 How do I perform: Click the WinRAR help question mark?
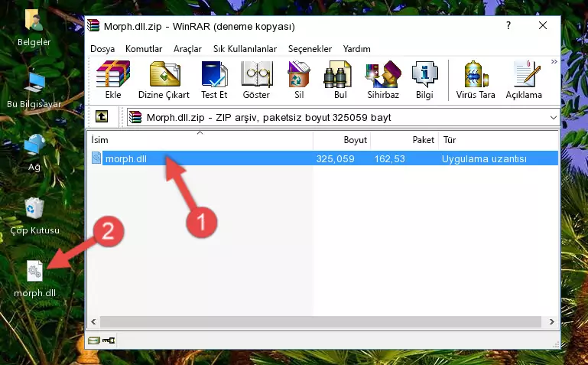(x=508, y=25)
